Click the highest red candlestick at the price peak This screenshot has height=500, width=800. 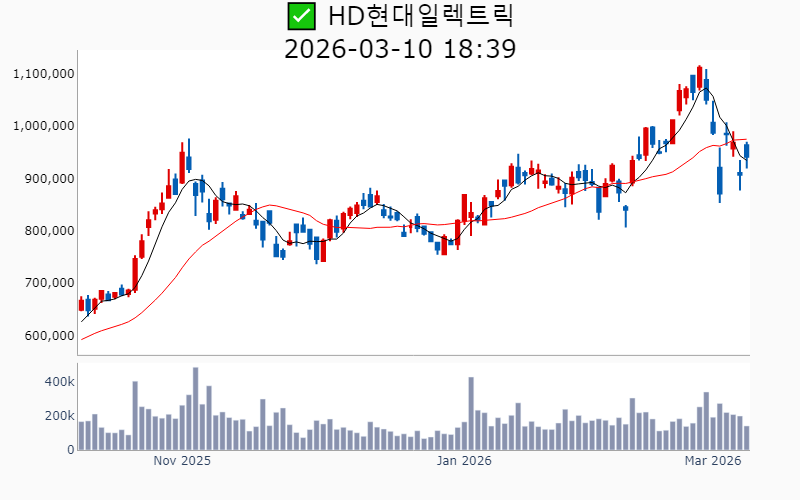click(699, 78)
